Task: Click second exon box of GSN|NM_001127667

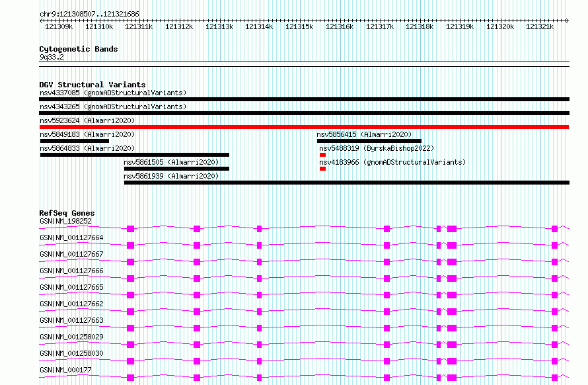Action: pyautogui.click(x=197, y=262)
